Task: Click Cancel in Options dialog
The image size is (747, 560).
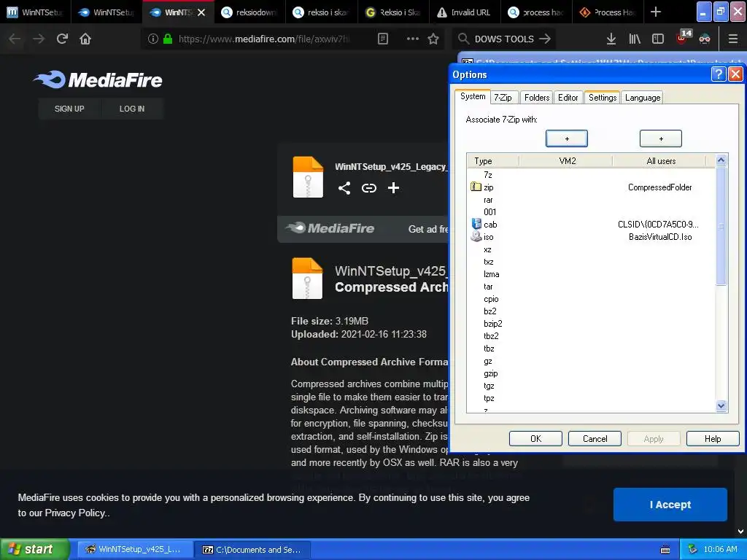Action: coord(595,438)
